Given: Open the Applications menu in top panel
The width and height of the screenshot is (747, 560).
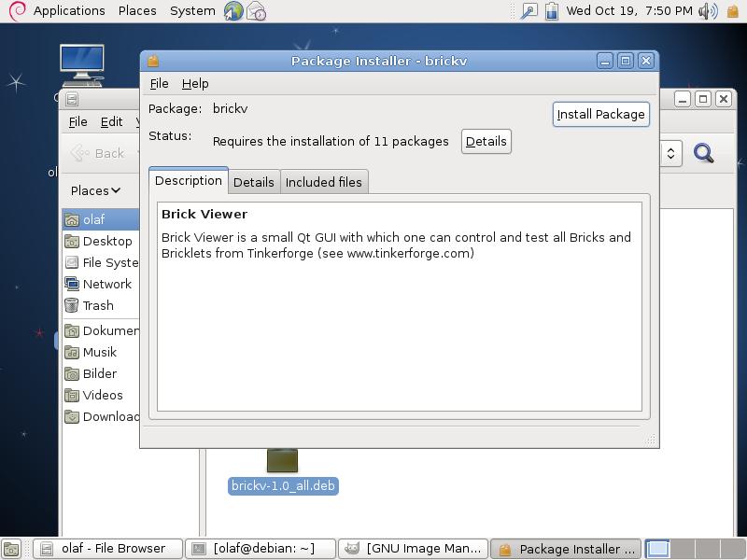Looking at the screenshot, I should [69, 10].
